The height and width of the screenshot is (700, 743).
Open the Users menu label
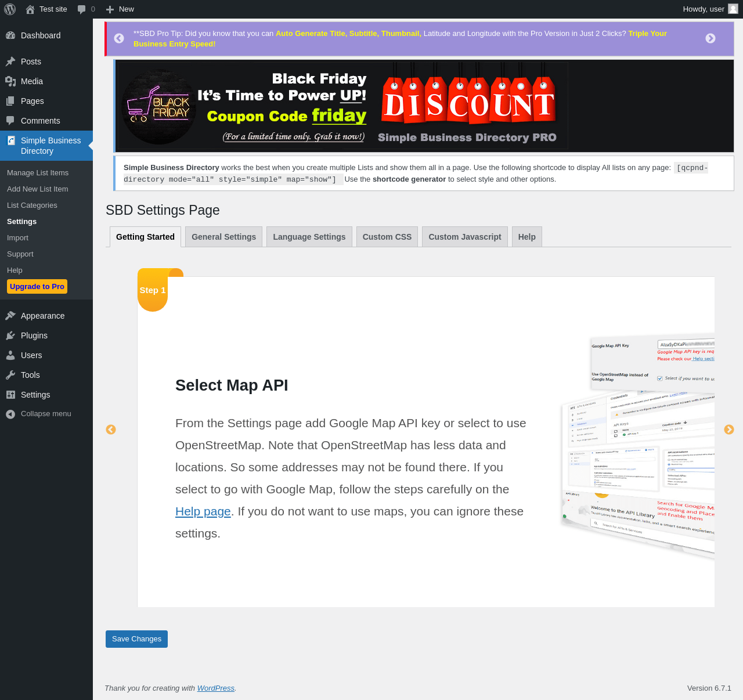(x=31, y=355)
